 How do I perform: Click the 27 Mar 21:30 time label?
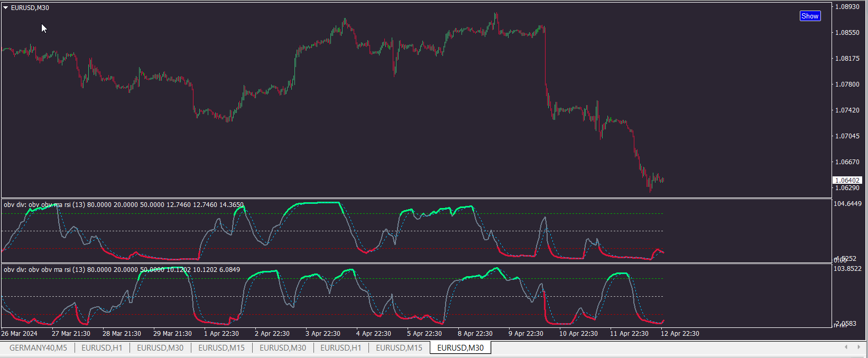tap(71, 334)
